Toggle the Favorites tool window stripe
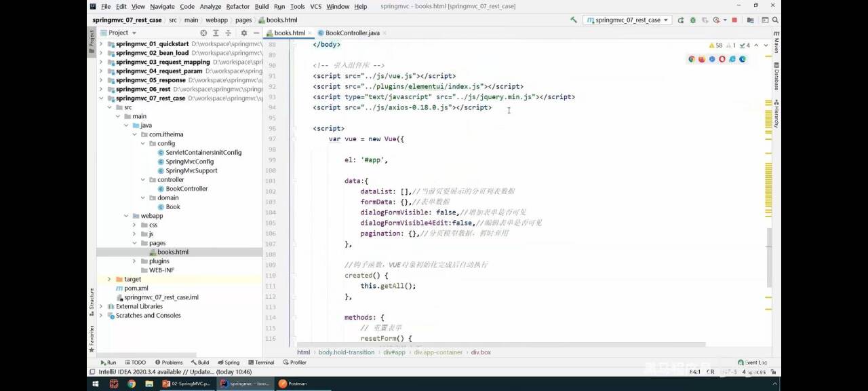 [x=92, y=338]
